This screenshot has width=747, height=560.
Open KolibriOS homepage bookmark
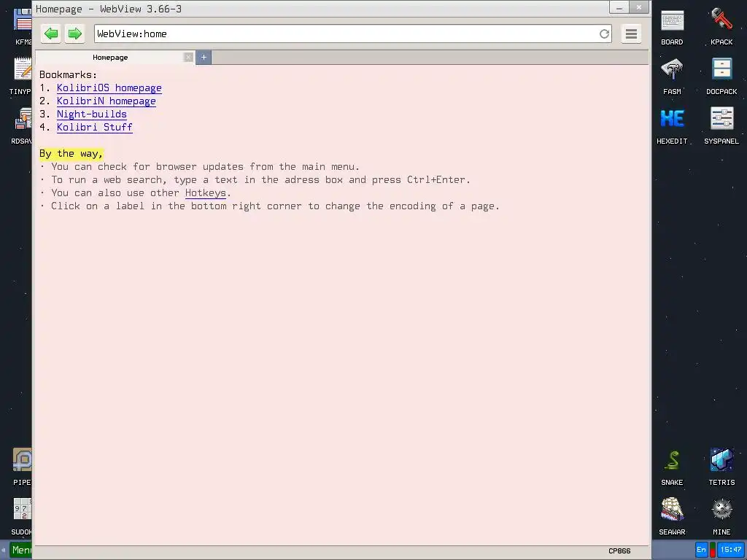(109, 88)
